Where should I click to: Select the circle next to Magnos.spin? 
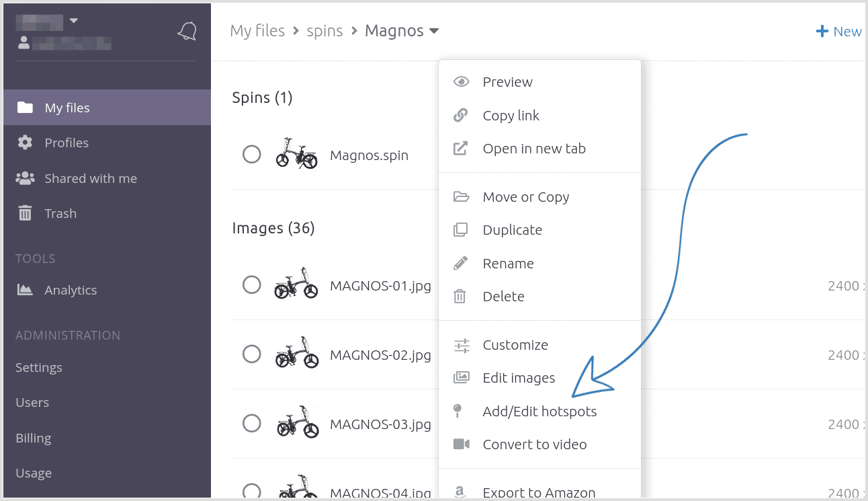click(252, 154)
